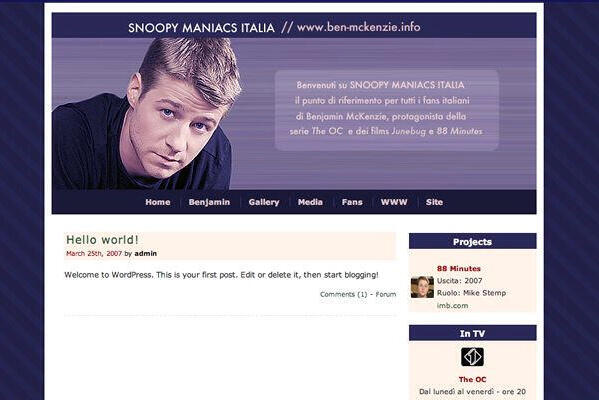Open the Forum link under the post
The width and height of the screenshot is (599, 400).
tap(386, 294)
